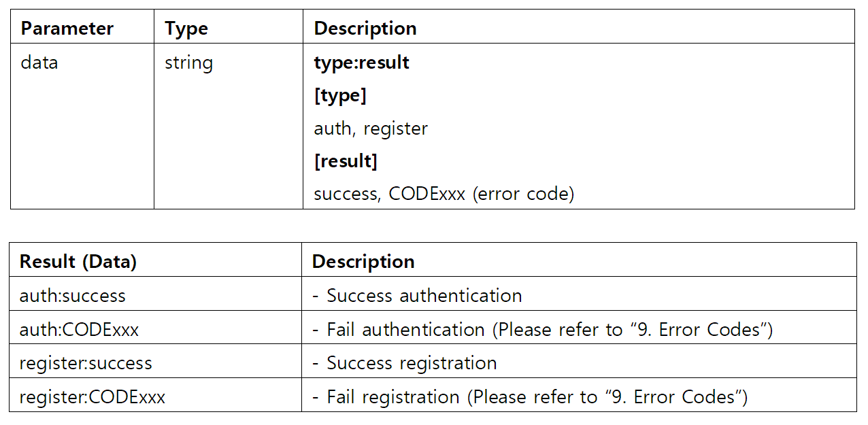Click the bold type:result text
The height and width of the screenshot is (425, 868).
click(x=361, y=63)
